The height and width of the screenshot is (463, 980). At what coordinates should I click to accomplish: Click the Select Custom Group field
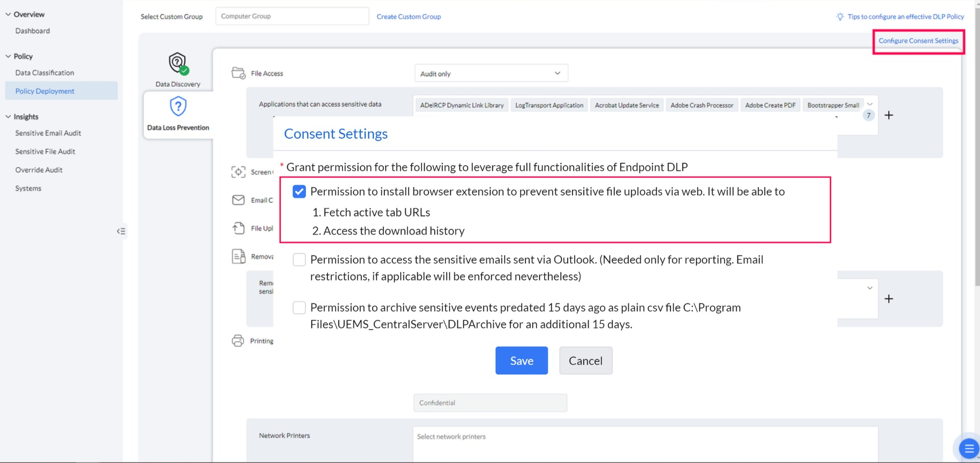(292, 16)
